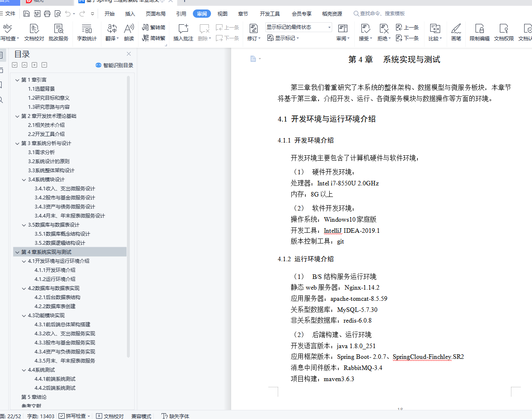Toggle 兼容模式 compatibility mode in status bar
Screen dimensions: 532x419
tap(141, 416)
